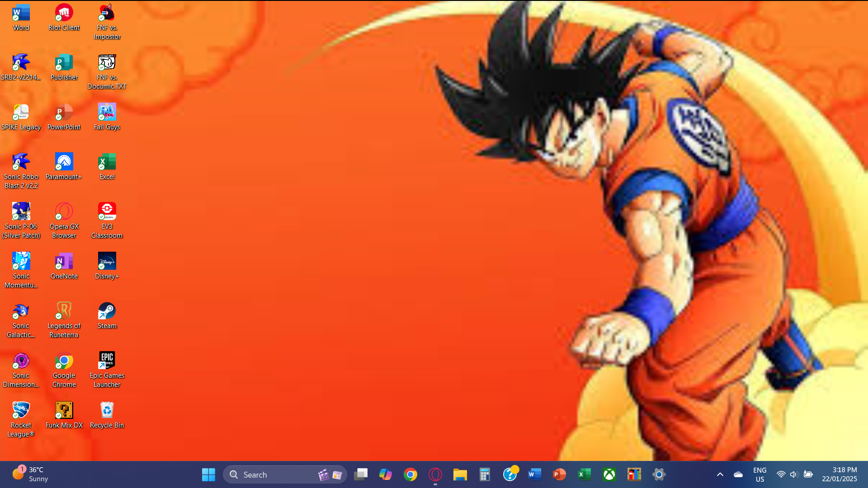Image resolution: width=868 pixels, height=488 pixels.
Task: Select the SRB2-v2214 desktop icon
Action: [21, 68]
